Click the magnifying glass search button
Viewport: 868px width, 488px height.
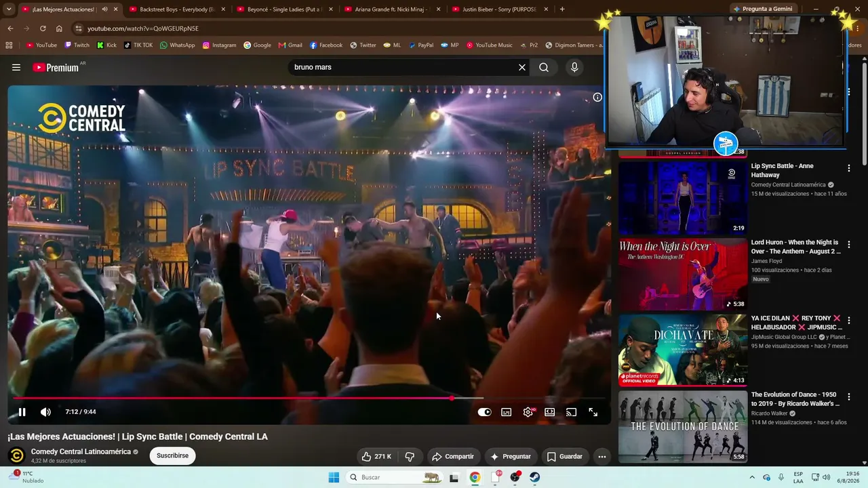tap(544, 67)
